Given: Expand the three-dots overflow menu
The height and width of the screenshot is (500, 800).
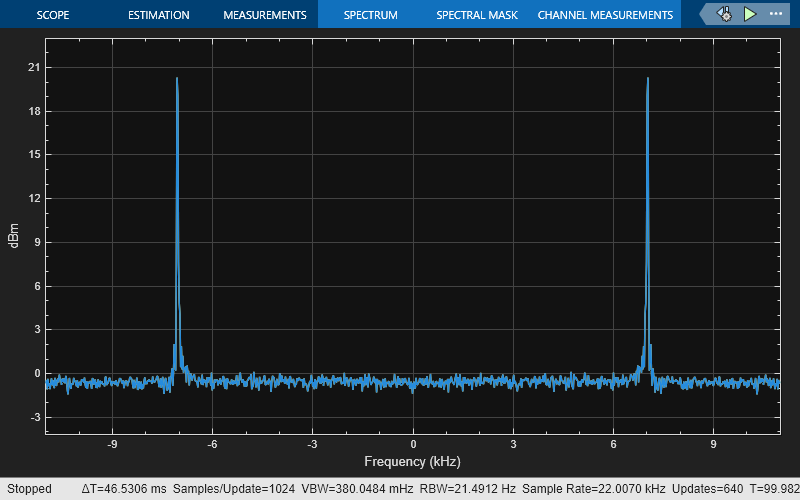Looking at the screenshot, I should pyautogui.click(x=777, y=14).
